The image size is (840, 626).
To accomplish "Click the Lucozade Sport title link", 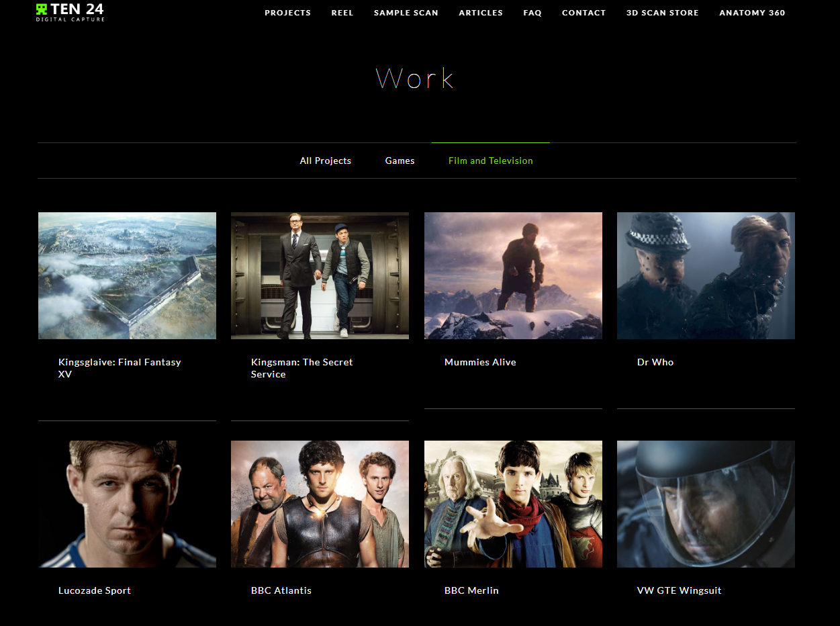I will point(95,590).
